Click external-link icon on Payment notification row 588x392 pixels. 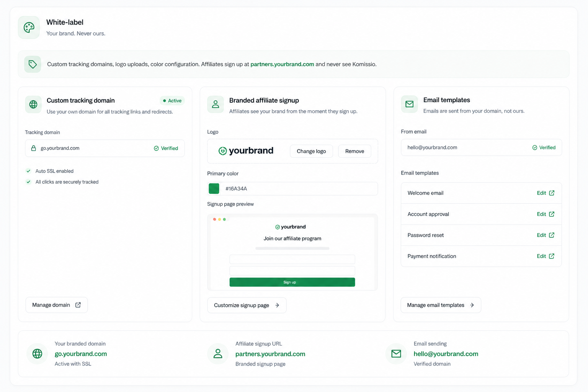coord(552,256)
